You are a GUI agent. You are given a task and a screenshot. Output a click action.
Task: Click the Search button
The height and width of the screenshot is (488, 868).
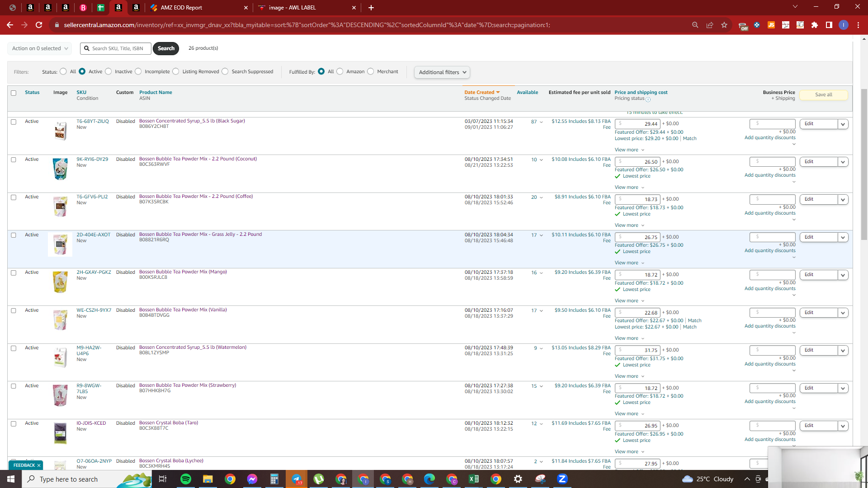coord(166,48)
